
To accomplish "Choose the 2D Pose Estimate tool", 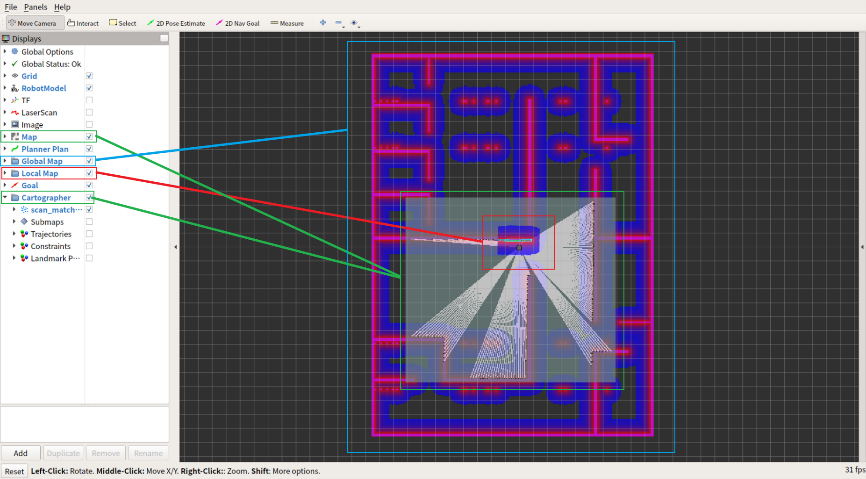I will 179,23.
